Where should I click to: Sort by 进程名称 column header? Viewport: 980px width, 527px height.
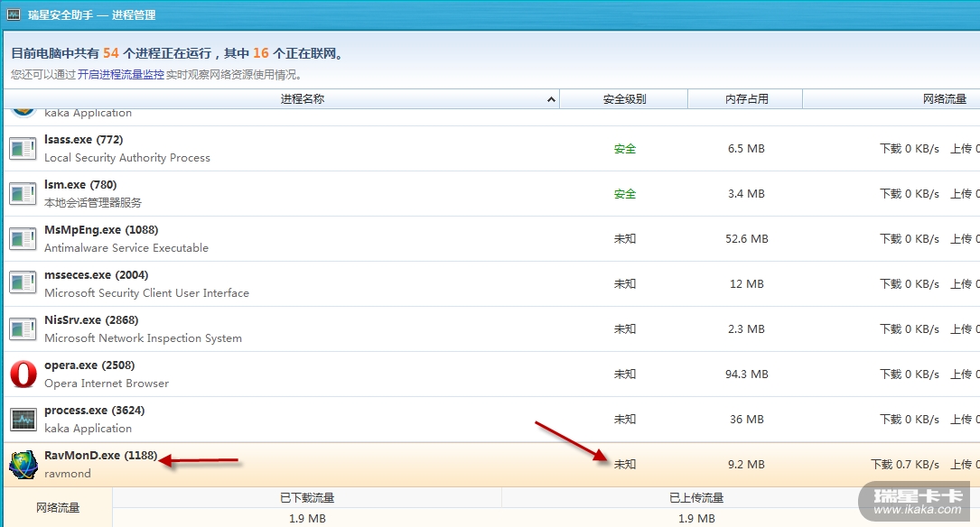tap(281, 98)
